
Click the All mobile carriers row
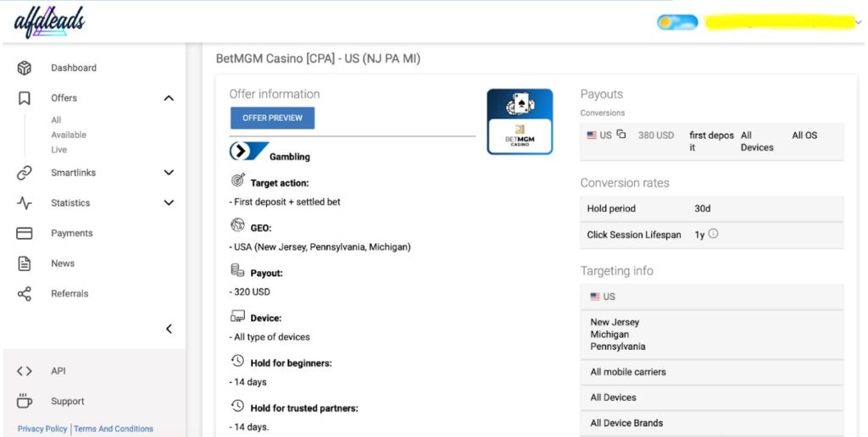(x=712, y=373)
